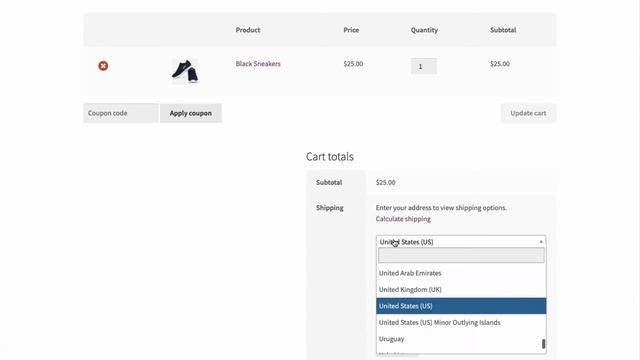Select United Kingdom (UK) from the country list
The width and height of the screenshot is (640, 360).
[461, 289]
